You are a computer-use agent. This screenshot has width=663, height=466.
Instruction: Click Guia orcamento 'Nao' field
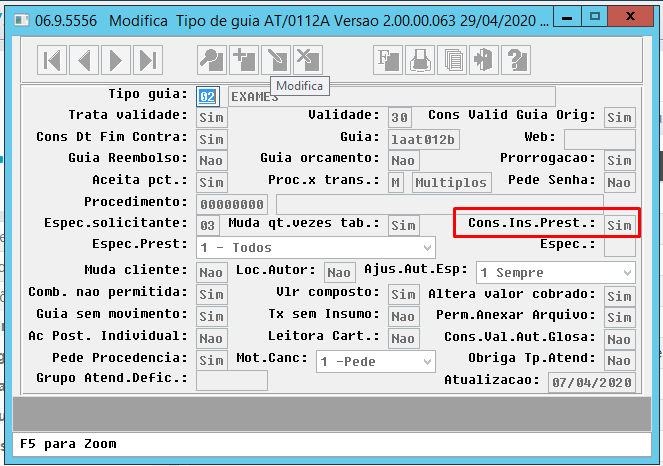tap(403, 161)
